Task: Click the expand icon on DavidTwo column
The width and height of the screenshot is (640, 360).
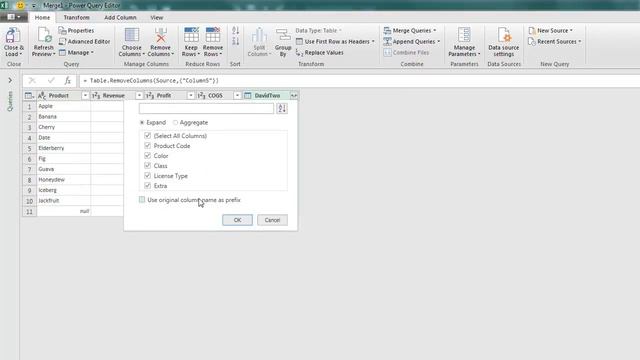Action: 294,96
